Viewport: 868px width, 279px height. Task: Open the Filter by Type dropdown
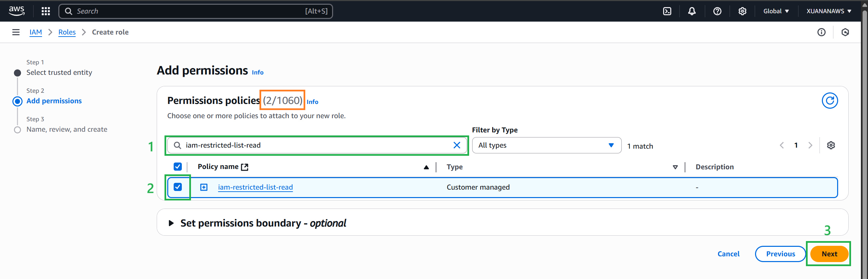[x=546, y=145]
